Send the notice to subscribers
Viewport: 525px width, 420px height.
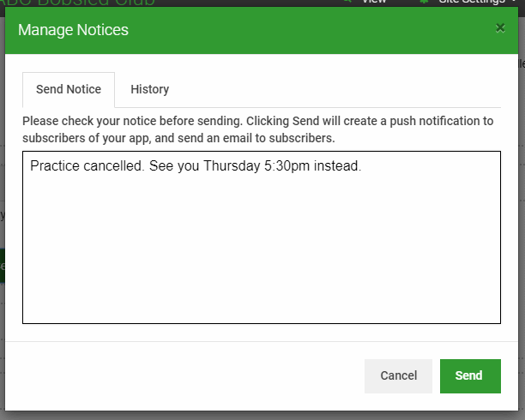point(470,375)
